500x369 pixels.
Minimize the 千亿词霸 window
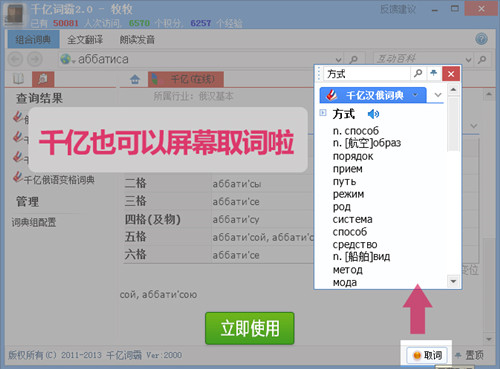pos(435,10)
